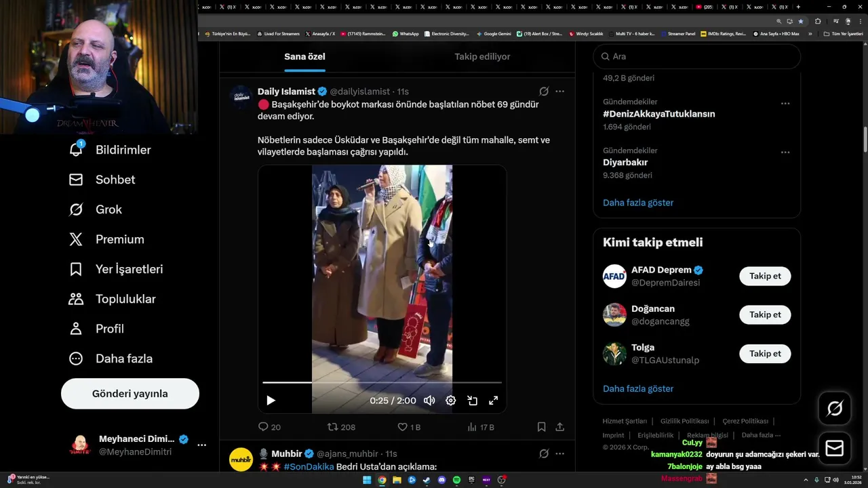
Task: Switch to Sana özel tab
Action: coord(304,57)
